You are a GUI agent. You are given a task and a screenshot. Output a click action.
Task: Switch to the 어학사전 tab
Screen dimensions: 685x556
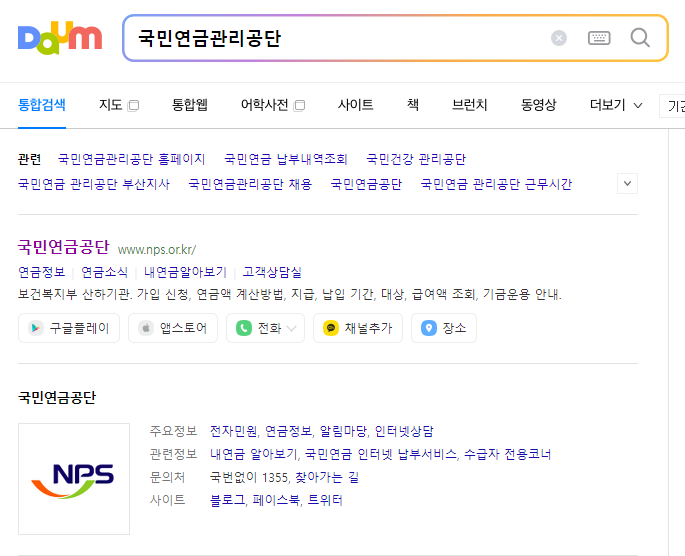pos(264,105)
